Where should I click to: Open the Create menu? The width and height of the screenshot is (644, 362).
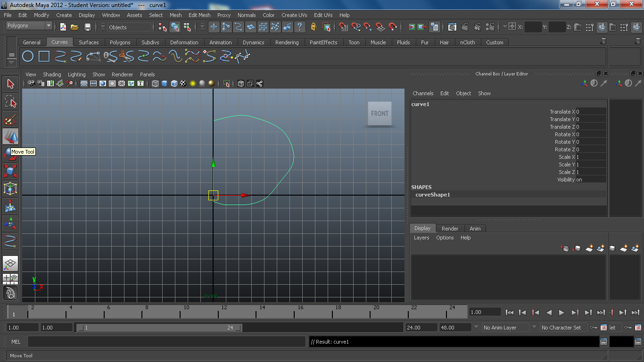(x=64, y=15)
